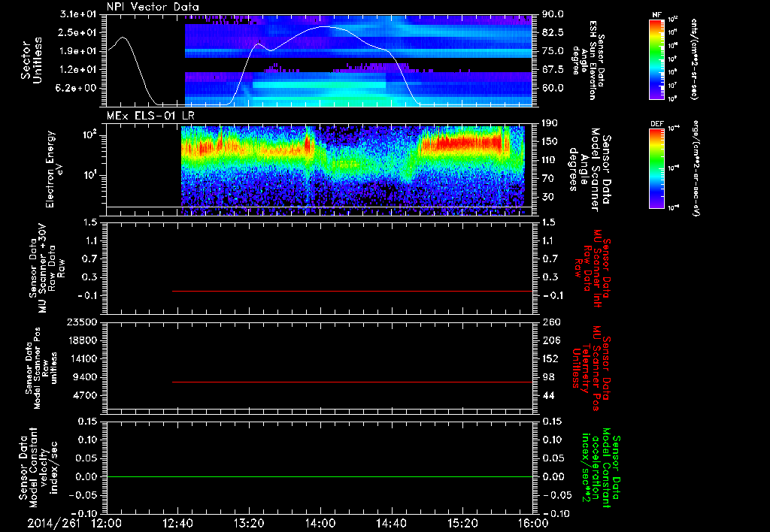Click the MU Scanner +30V Raw Data title
Image resolution: width=770 pixels, height=532 pixels.
46,268
